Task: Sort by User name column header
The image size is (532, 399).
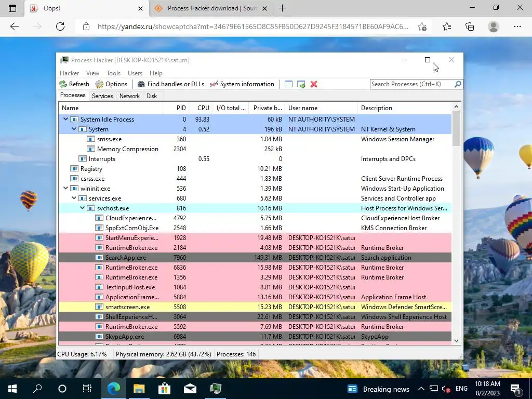Action: point(321,108)
